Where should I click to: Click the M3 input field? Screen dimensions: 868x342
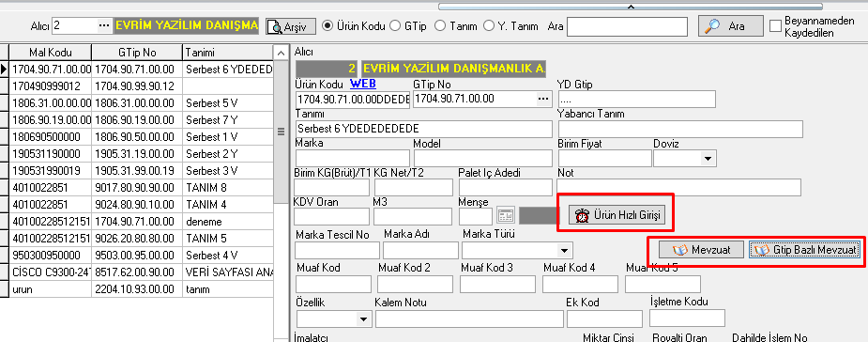point(412,216)
